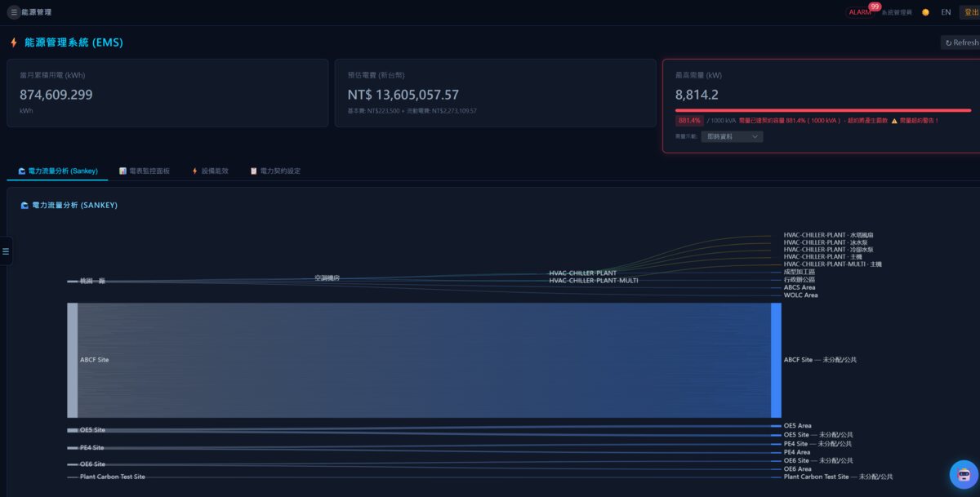Screen dimensions: 980x497
Task: Click the ABCS Area destination label
Action: click(x=800, y=287)
